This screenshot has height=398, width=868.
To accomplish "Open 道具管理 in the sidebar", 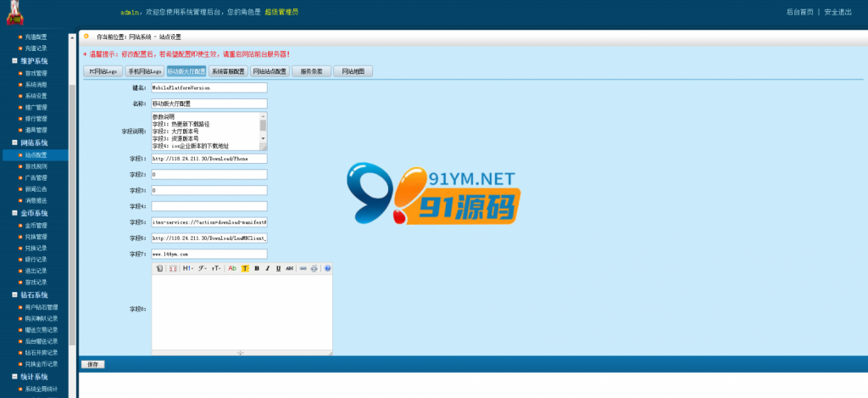I will click(36, 131).
